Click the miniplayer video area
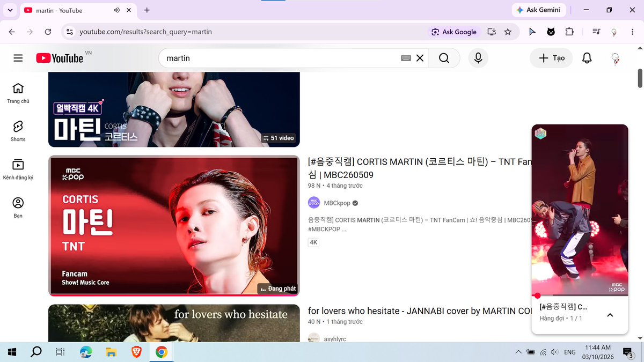Viewport: 644px width, 362px height. (x=580, y=209)
